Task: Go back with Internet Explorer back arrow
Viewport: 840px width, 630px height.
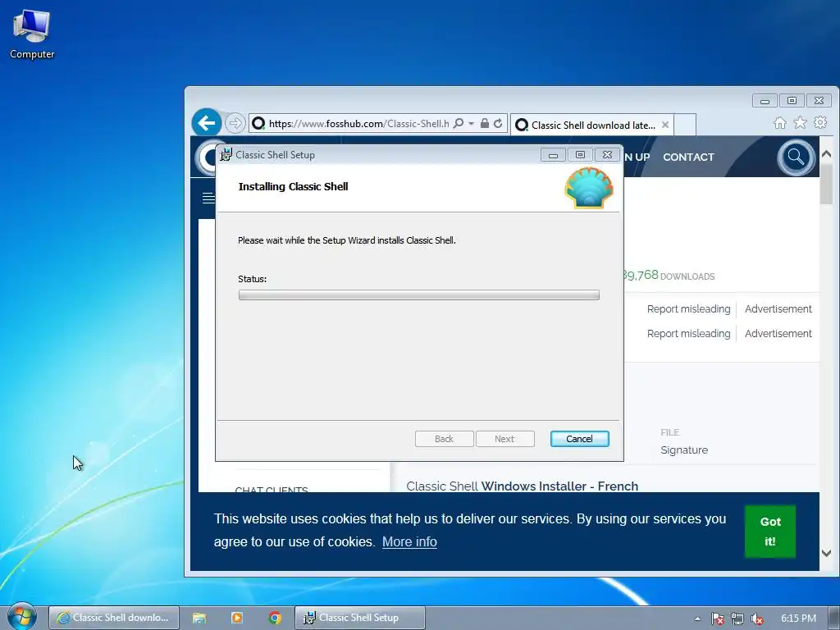Action: pyautogui.click(x=206, y=123)
